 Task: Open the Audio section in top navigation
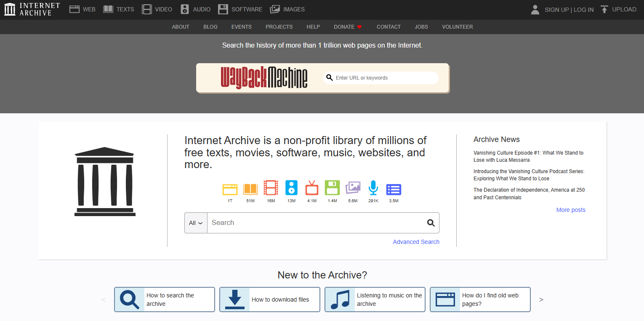coord(195,9)
